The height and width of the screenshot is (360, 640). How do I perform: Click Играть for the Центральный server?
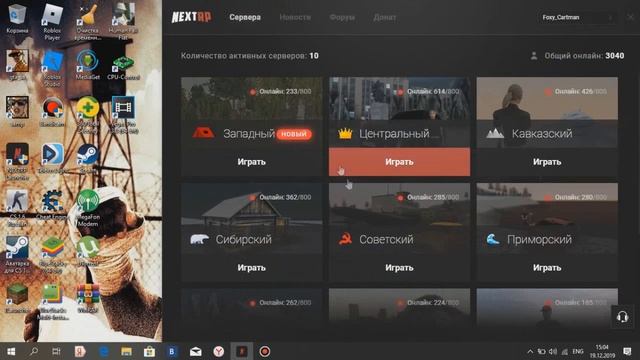point(399,162)
